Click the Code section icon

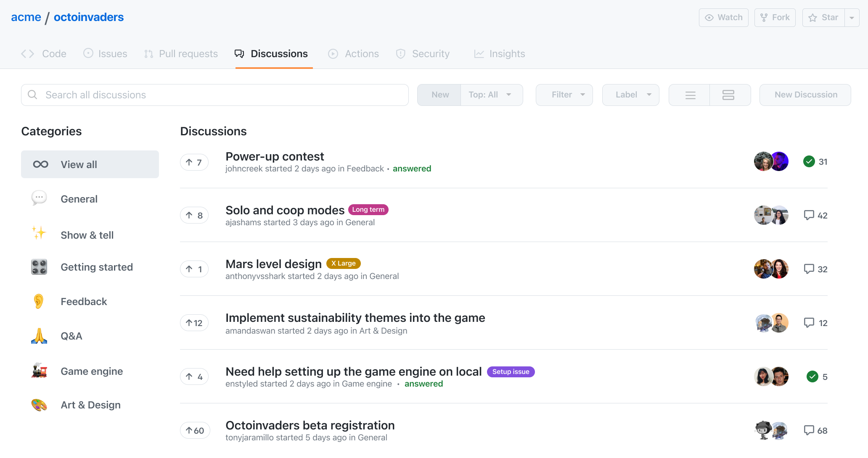coord(27,53)
